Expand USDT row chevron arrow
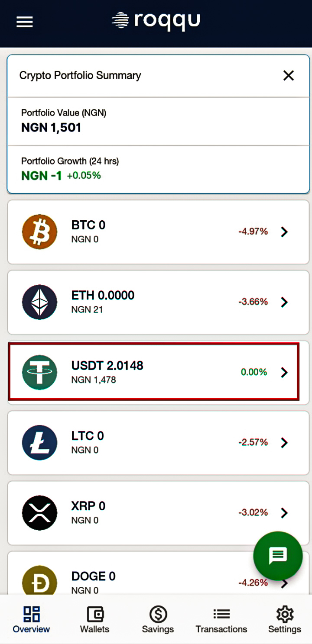This screenshot has height=644, width=312. pos(284,372)
